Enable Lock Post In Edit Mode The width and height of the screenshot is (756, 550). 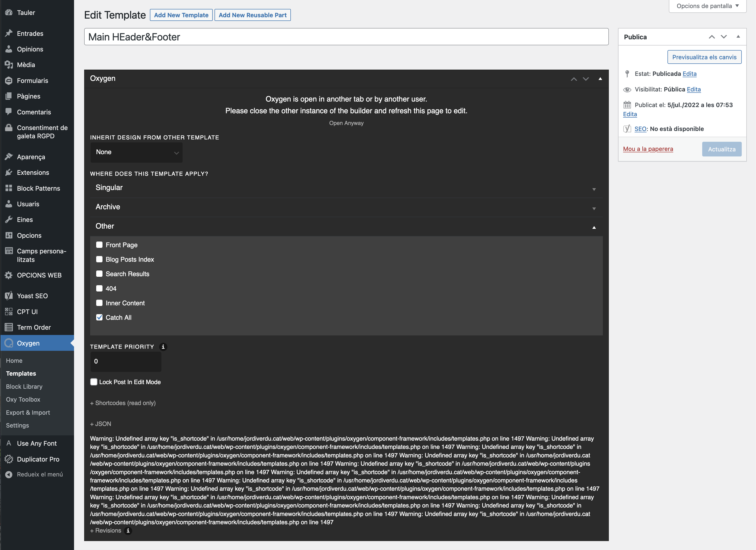(94, 382)
